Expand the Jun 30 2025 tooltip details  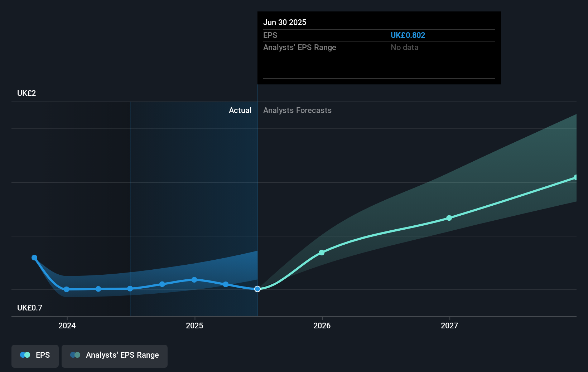[285, 22]
